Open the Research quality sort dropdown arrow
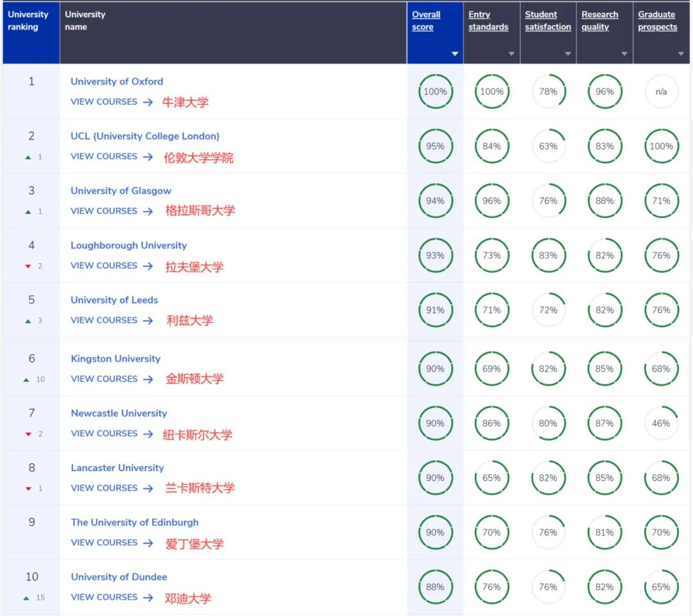 (x=624, y=54)
